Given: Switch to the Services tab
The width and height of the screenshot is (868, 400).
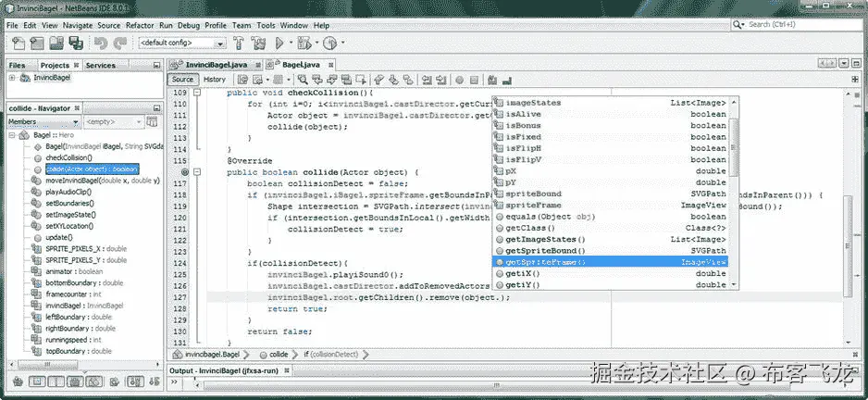Looking at the screenshot, I should click(x=100, y=66).
